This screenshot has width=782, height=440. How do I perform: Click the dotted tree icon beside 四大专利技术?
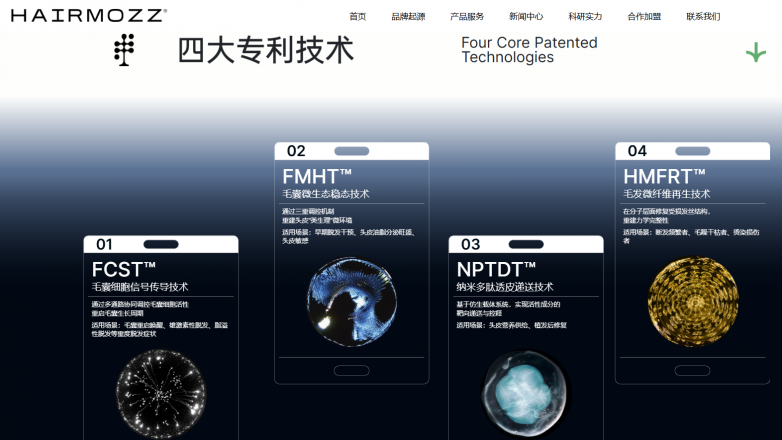click(124, 50)
